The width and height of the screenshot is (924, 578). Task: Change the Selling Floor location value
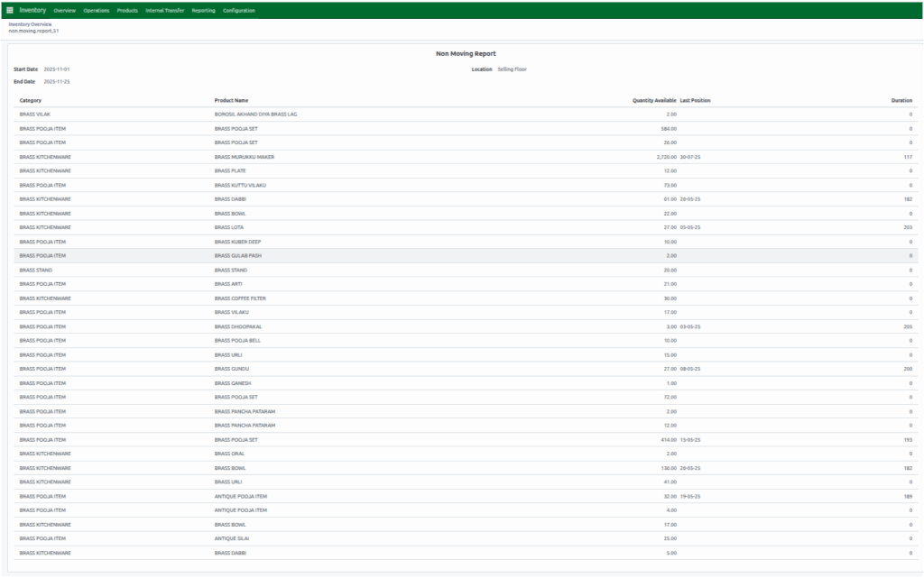[511, 69]
